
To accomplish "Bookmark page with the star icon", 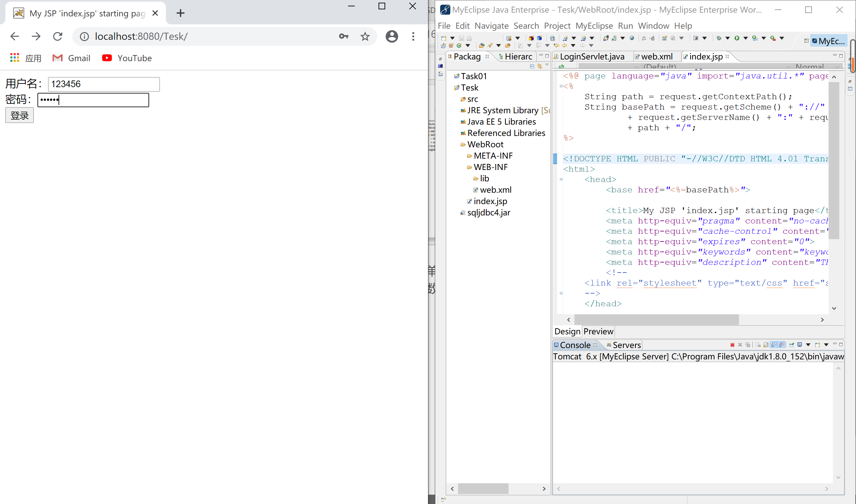I will pos(365,36).
